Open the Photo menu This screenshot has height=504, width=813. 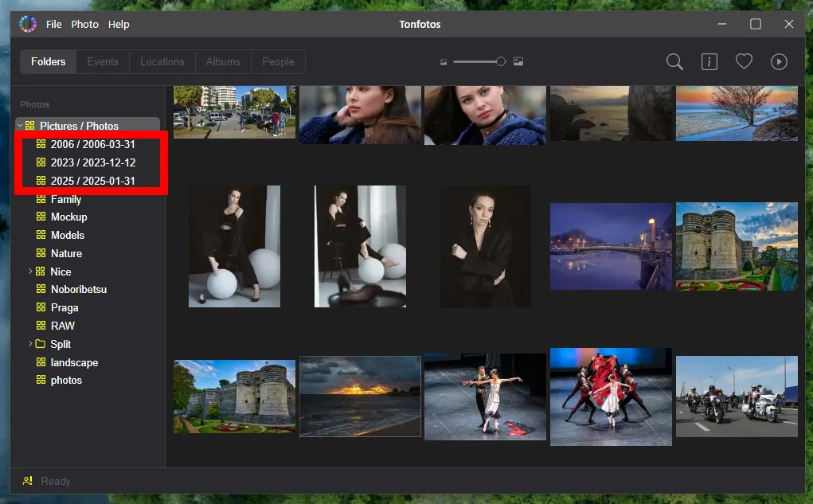[84, 24]
